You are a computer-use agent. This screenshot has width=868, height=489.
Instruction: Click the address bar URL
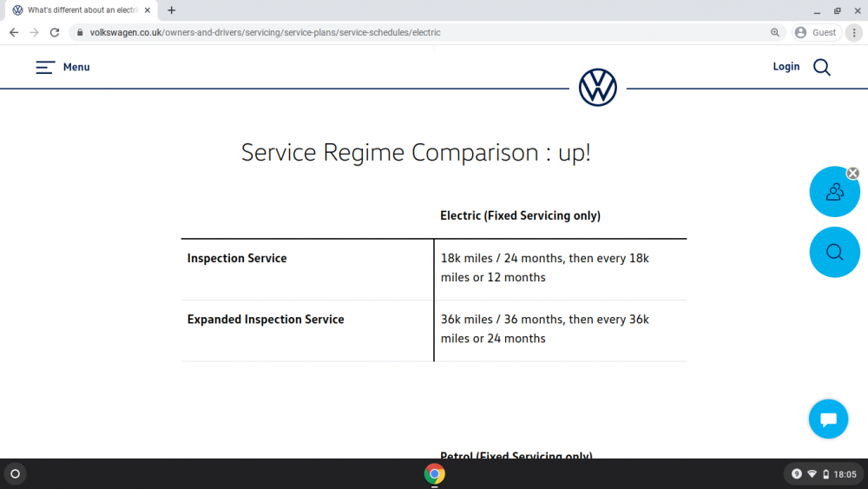tap(265, 33)
